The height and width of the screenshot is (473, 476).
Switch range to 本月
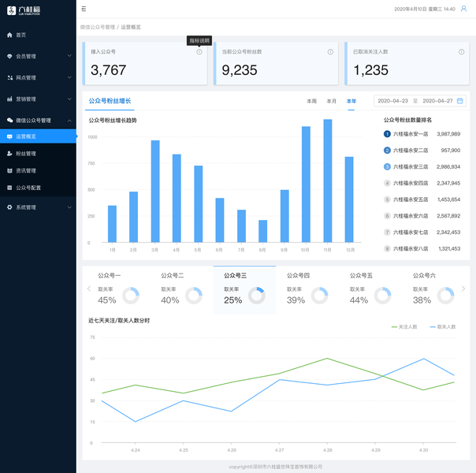(332, 101)
